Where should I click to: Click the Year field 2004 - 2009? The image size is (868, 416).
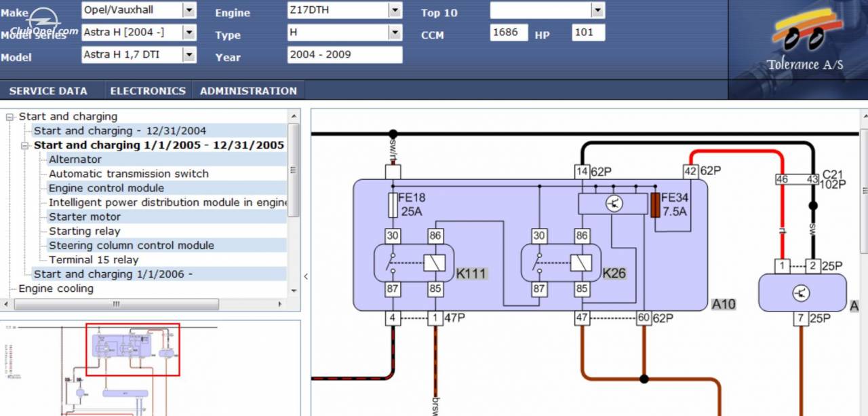(344, 54)
